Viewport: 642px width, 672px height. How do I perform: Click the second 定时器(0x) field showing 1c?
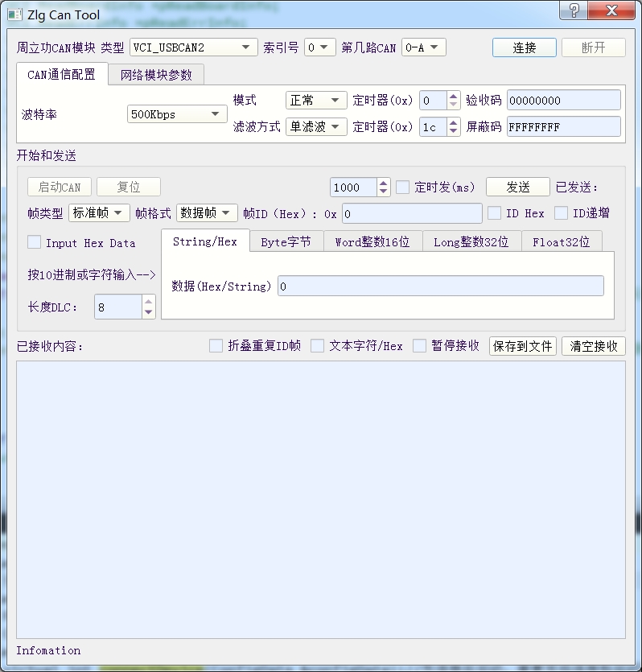point(433,127)
